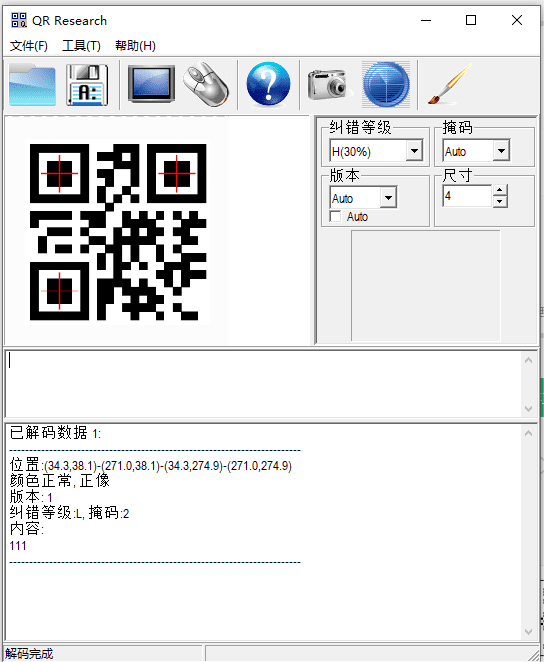Toggle the Auto checkbox under 版本
544x662 pixels.
pyautogui.click(x=336, y=217)
